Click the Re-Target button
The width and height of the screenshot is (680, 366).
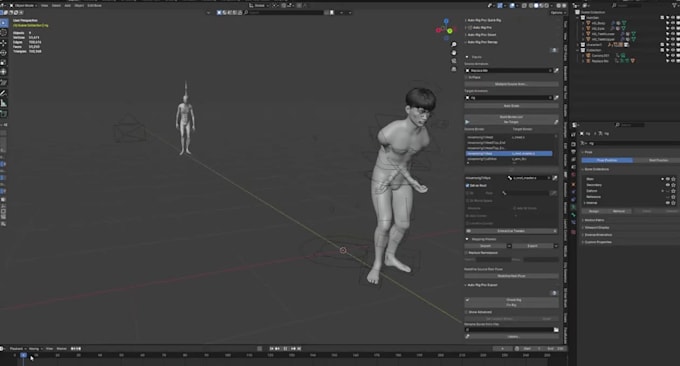pos(509,122)
